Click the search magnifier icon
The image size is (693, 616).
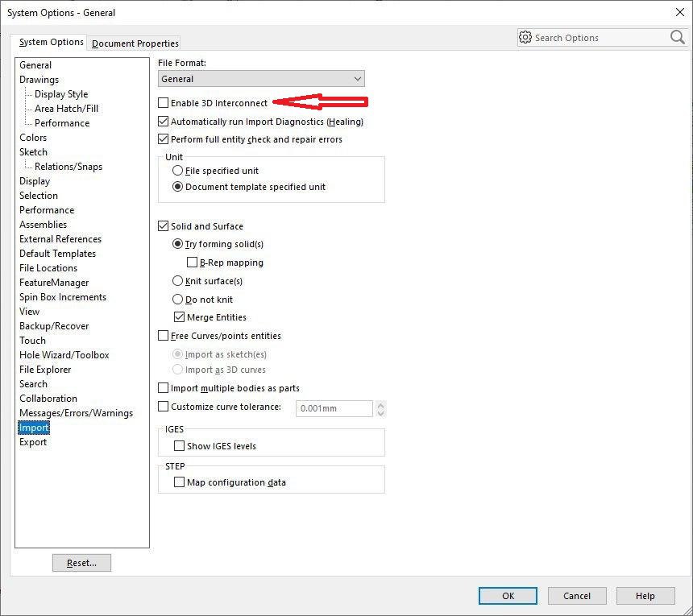point(677,38)
